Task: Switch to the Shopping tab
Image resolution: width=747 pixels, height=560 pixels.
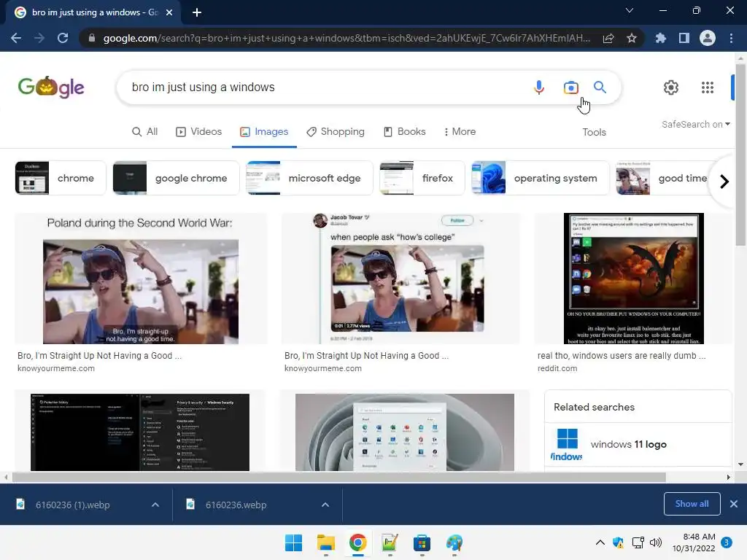Action: pos(336,132)
